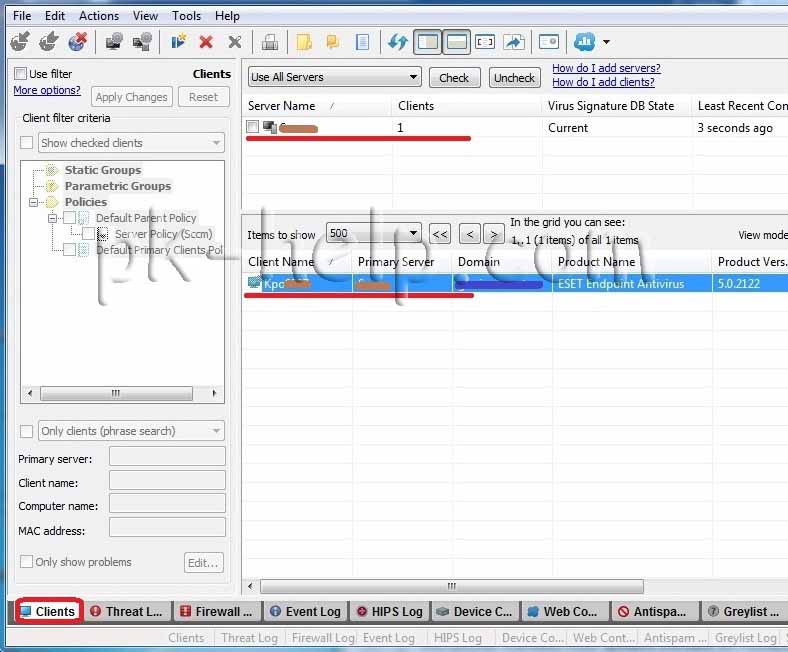
Task: Click the small yellow notes icon
Action: click(x=332, y=42)
